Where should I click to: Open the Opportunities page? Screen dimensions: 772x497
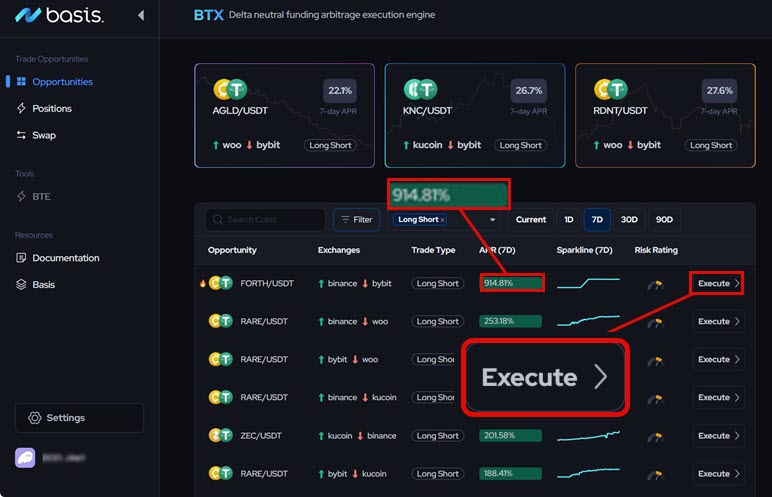click(x=62, y=82)
